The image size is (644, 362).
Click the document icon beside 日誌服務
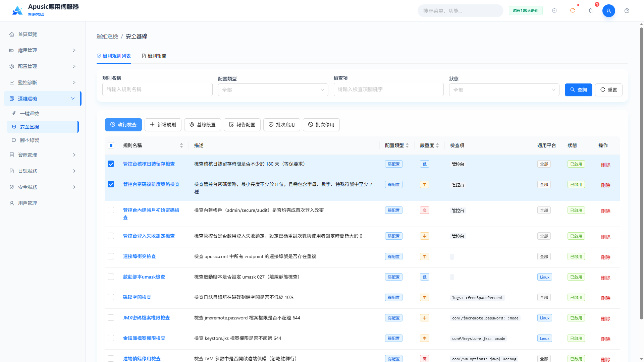12,171
